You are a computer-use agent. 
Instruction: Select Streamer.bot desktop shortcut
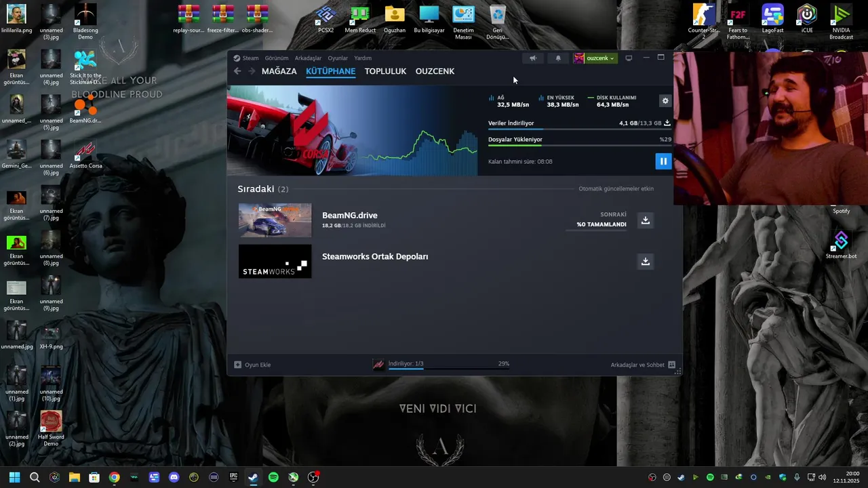click(842, 245)
